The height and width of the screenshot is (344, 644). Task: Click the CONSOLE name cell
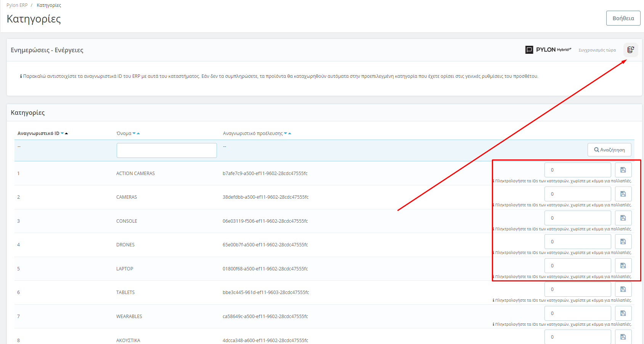(x=127, y=221)
